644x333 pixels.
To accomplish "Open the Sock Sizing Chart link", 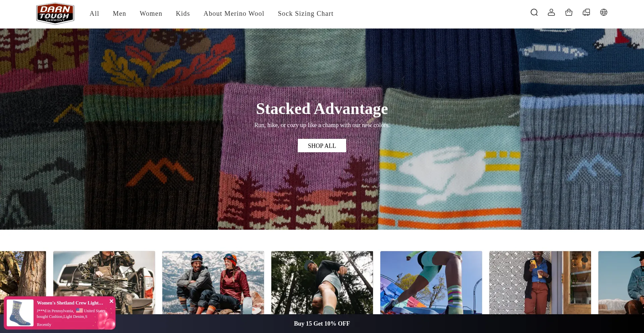I will coord(306,14).
